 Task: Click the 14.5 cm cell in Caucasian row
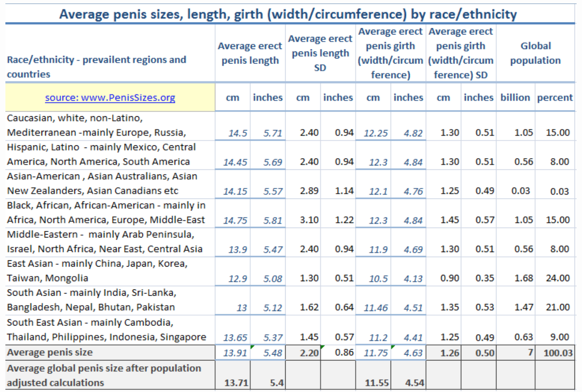(x=237, y=133)
